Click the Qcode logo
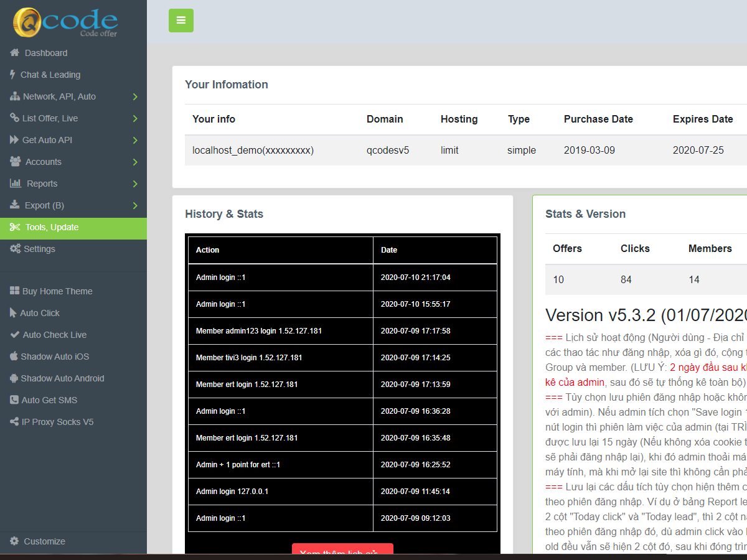Image resolution: width=747 pixels, height=560 pixels. click(x=65, y=23)
